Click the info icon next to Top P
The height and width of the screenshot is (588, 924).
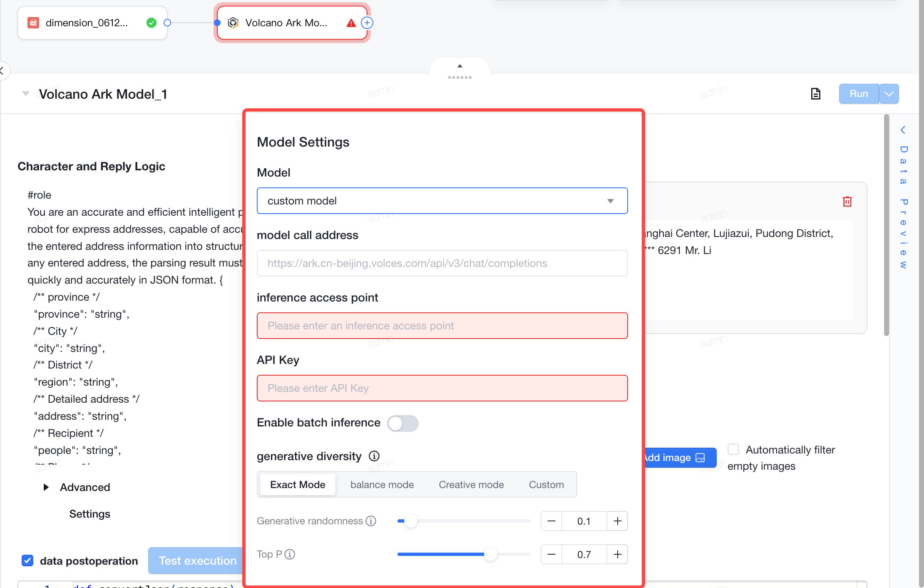[290, 554]
